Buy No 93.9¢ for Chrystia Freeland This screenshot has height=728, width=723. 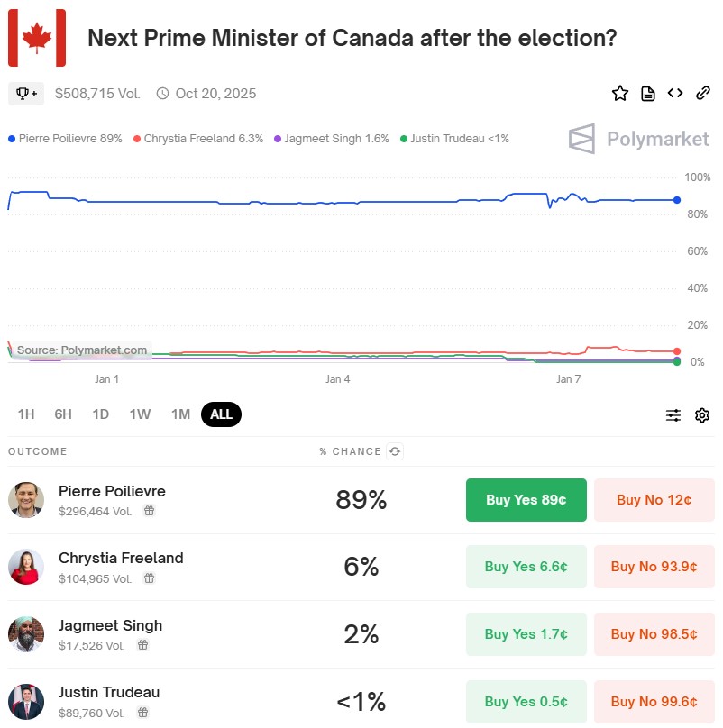click(x=654, y=567)
